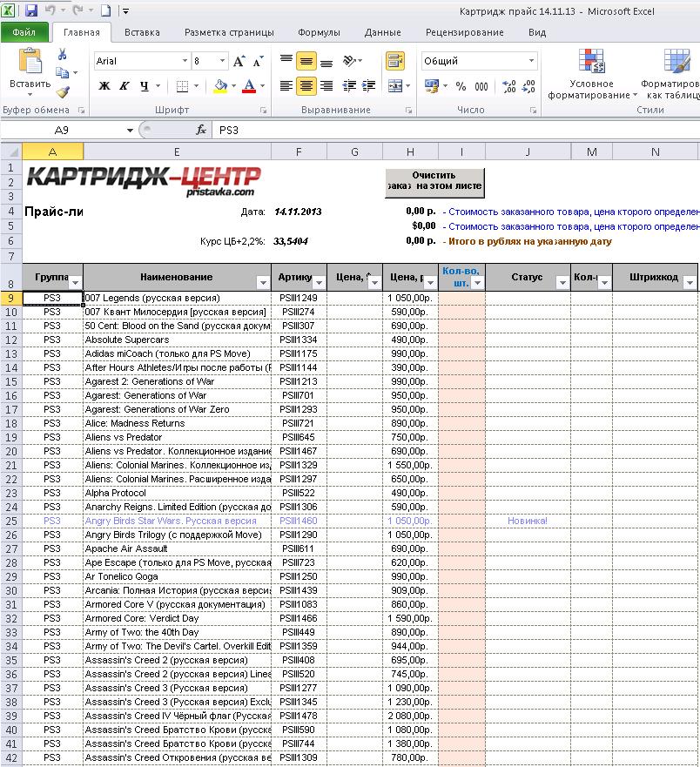Image resolution: width=700 pixels, height=767 pixels.
Task: Apply thousands separator 000 format
Action: click(481, 86)
